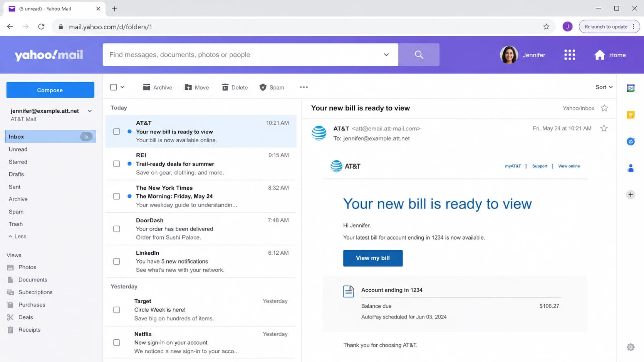Open the sidebar Archive folder
The height and width of the screenshot is (362, 644).
[x=18, y=199]
